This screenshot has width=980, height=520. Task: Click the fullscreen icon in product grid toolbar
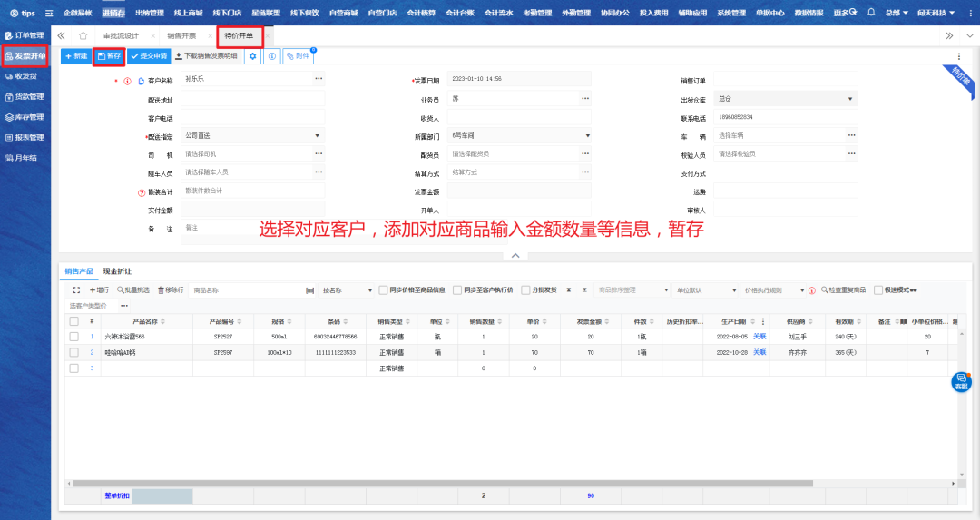pyautogui.click(x=77, y=290)
